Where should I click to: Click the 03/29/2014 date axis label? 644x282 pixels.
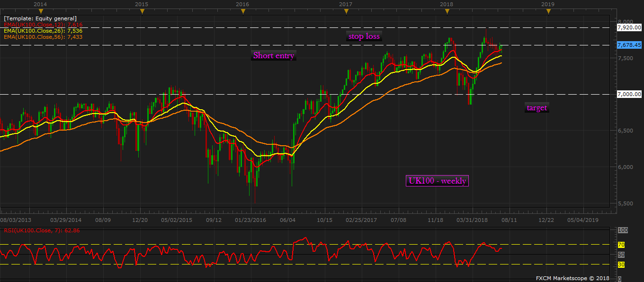[x=66, y=220]
